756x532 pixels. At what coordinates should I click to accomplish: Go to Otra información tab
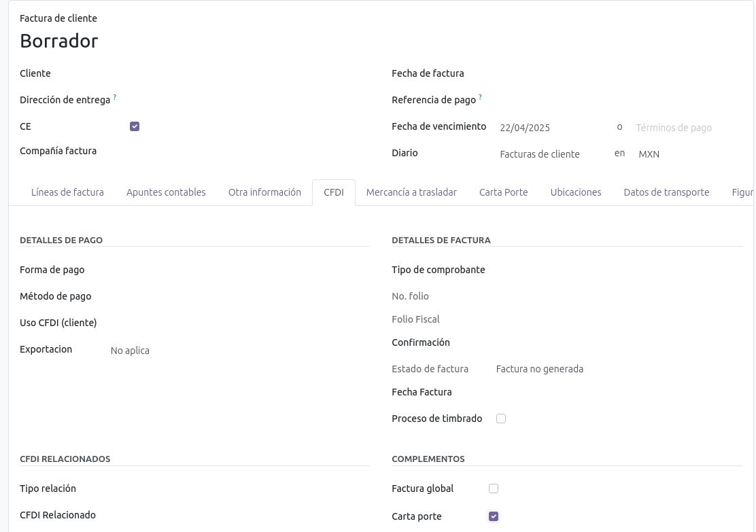[264, 192]
